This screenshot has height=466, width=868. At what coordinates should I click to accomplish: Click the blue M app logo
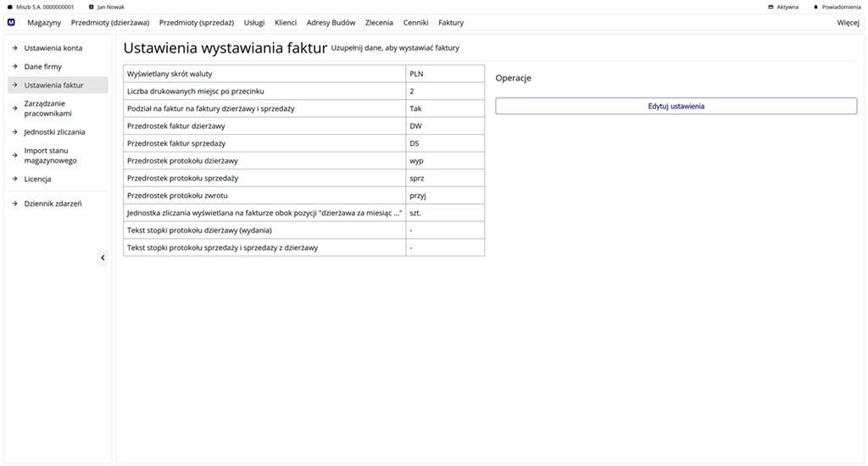coord(11,23)
